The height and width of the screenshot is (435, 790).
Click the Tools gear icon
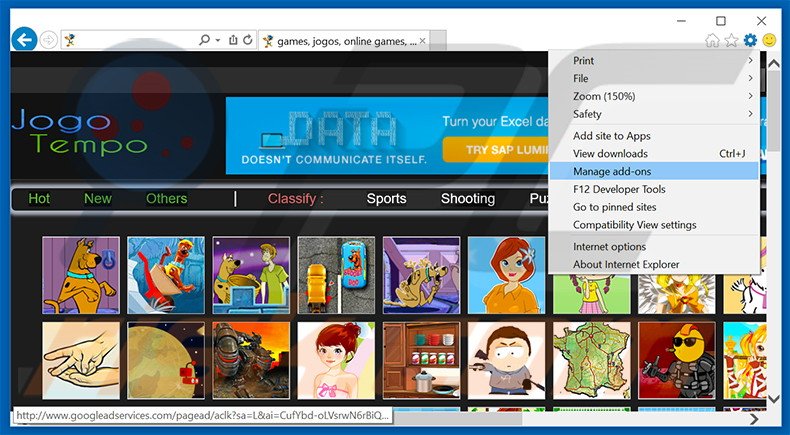click(750, 40)
